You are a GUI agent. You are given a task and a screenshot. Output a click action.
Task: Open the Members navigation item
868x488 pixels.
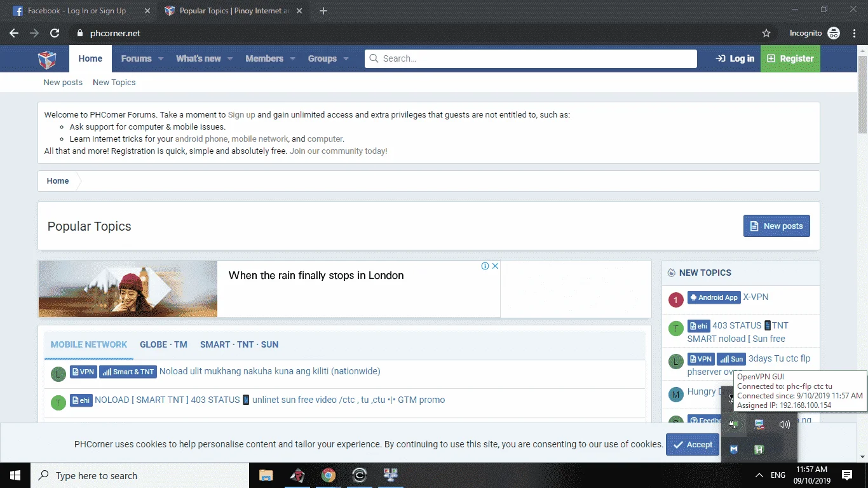[264, 58]
